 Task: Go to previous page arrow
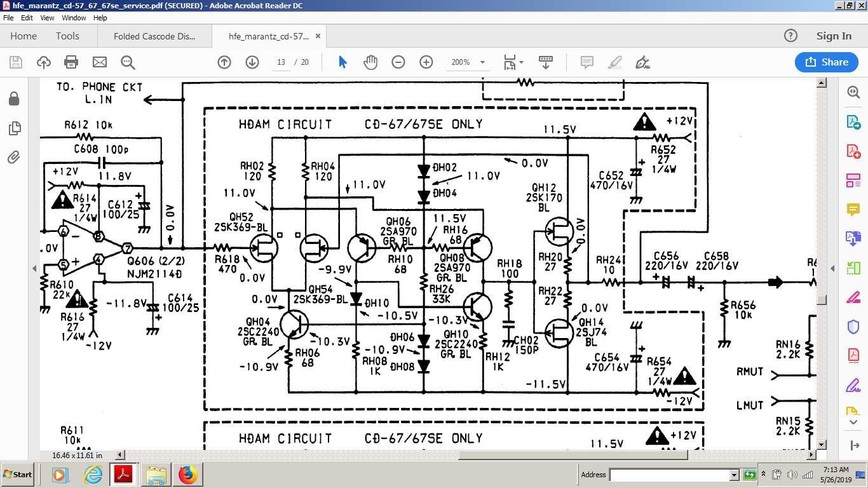point(224,62)
